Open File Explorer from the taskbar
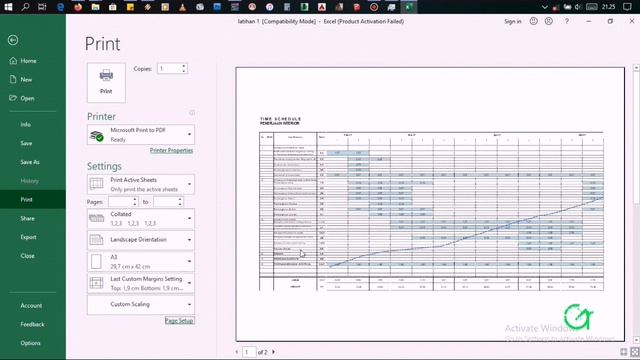The height and width of the screenshot is (360, 640). pyautogui.click(x=96, y=7)
